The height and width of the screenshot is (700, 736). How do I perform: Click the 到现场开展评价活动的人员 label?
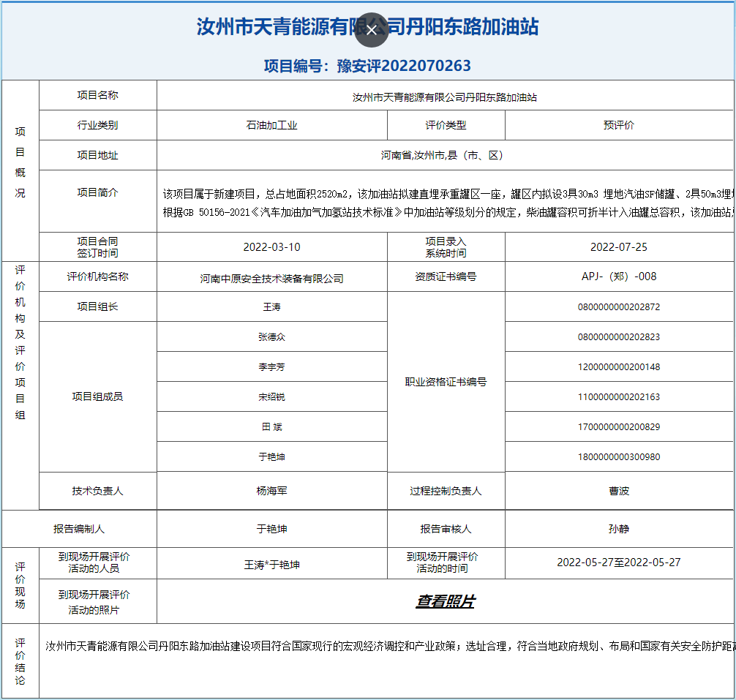pos(94,562)
